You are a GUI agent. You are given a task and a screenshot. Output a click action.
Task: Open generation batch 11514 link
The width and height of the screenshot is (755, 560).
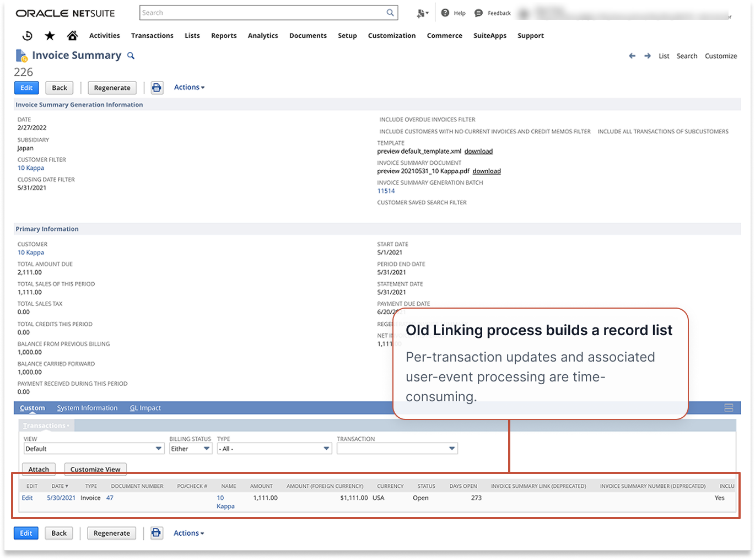coord(386,191)
